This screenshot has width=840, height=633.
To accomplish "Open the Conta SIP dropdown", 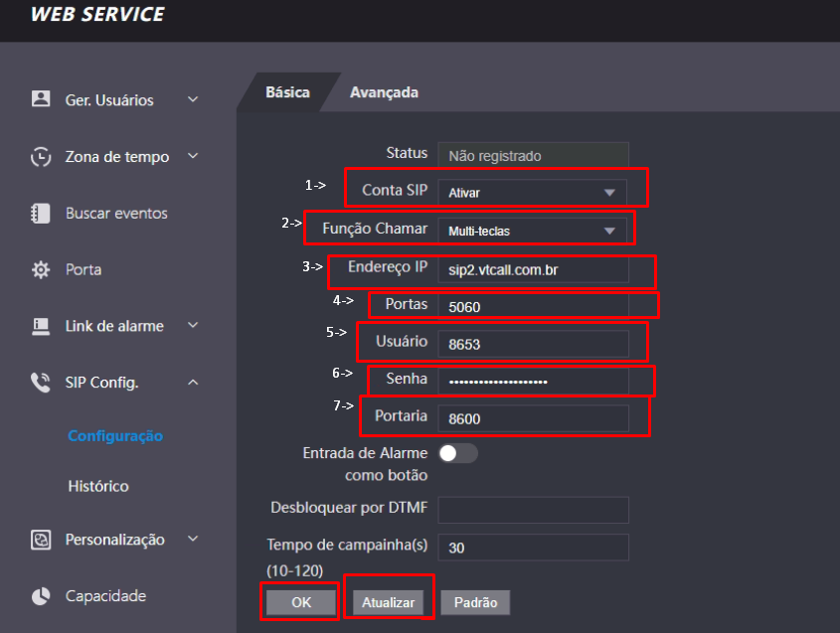I will pyautogui.click(x=532, y=192).
